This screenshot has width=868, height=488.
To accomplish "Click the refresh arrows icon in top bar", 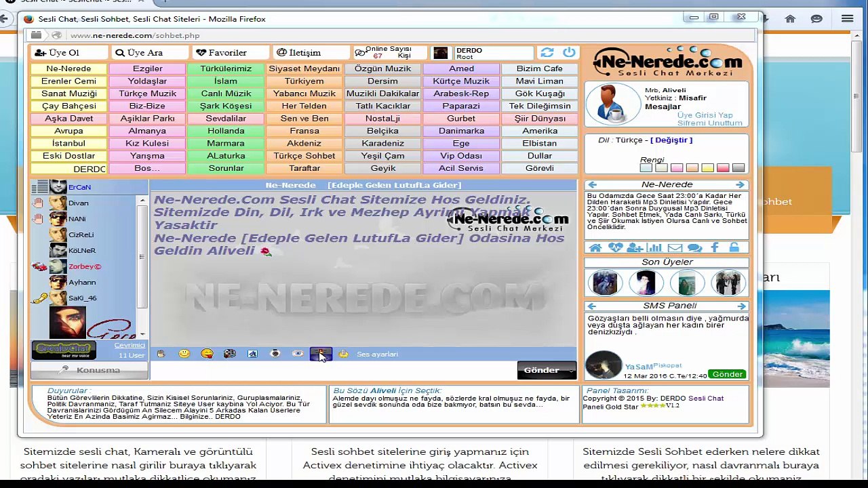I will [x=547, y=53].
